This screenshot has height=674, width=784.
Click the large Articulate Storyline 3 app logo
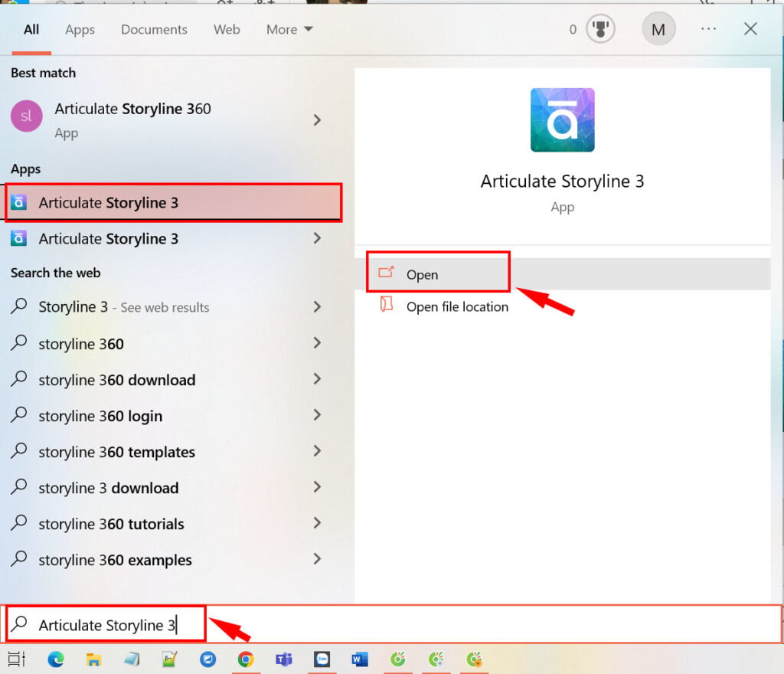coord(562,120)
